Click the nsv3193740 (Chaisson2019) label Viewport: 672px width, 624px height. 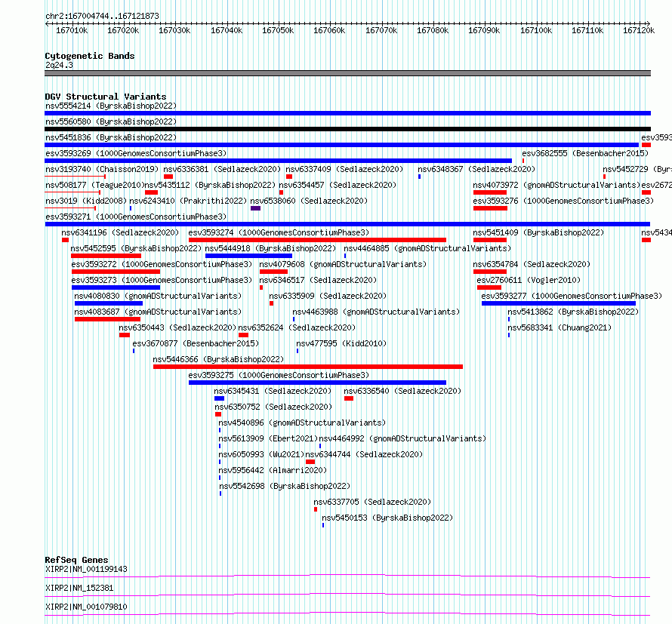click(x=102, y=169)
